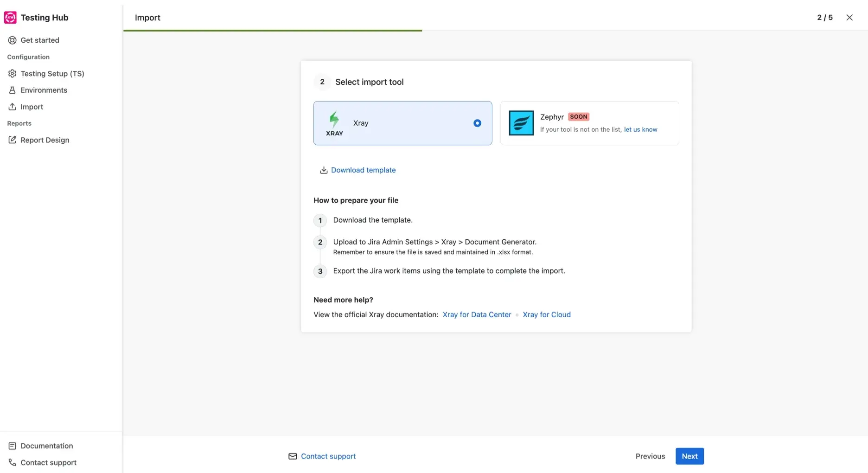The height and width of the screenshot is (473, 868).
Task: Choose Zephyr as the import tool
Action: [589, 123]
